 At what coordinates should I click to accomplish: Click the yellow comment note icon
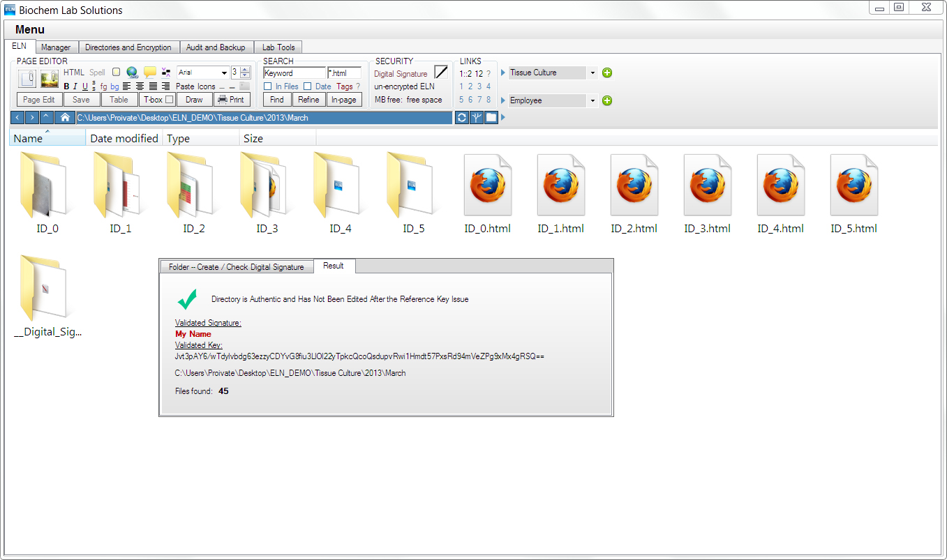click(x=149, y=72)
